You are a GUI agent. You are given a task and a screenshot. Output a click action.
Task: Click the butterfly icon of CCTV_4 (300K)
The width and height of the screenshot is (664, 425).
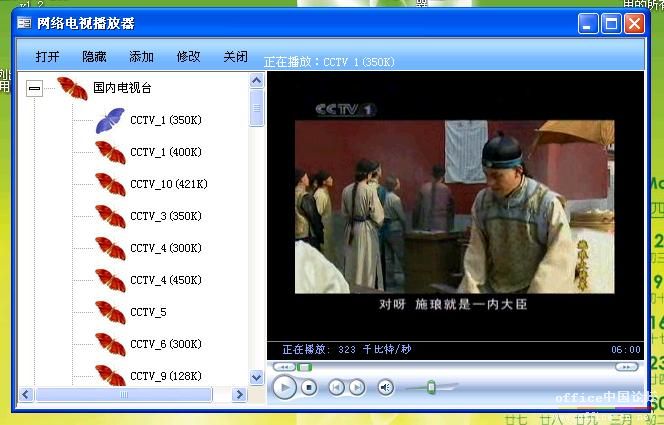click(x=111, y=248)
